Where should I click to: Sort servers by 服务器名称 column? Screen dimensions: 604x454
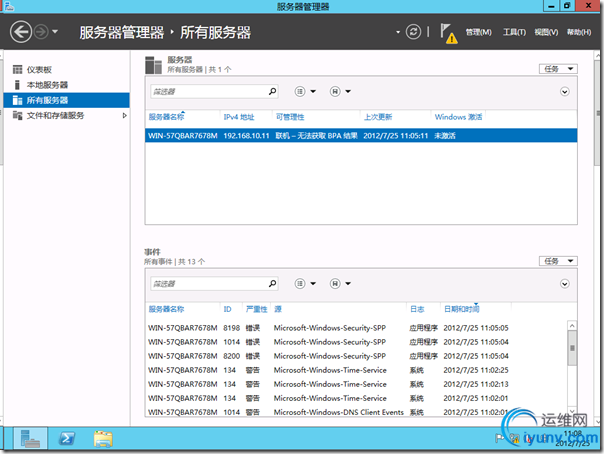click(166, 117)
